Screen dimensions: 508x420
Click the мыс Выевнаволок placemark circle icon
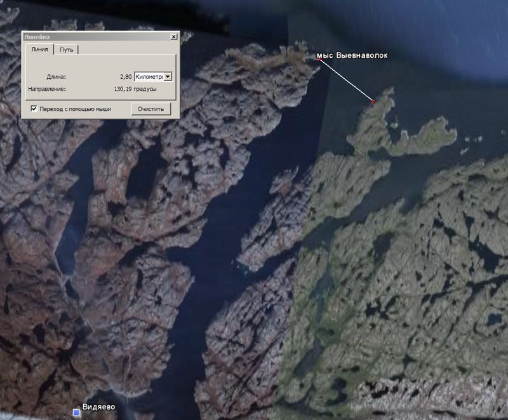pos(314,56)
